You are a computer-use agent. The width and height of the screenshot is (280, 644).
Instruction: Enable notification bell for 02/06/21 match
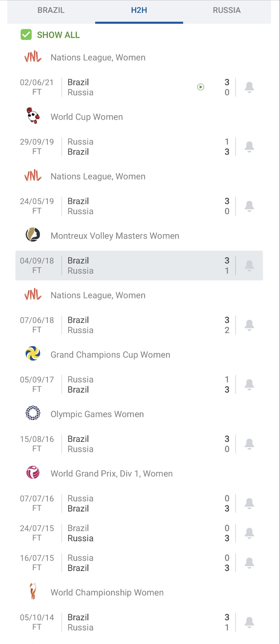pyautogui.click(x=249, y=87)
